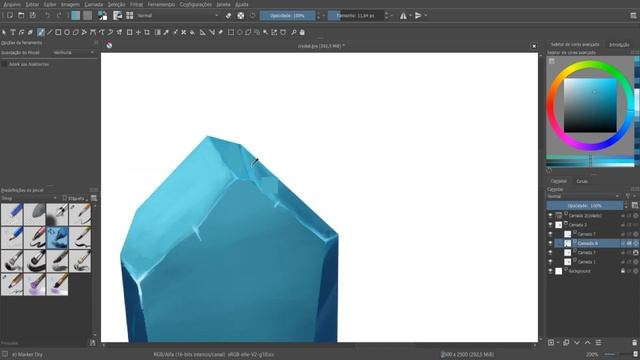640x360 pixels.
Task: Select the Move tool cross icon
Action: point(138,32)
